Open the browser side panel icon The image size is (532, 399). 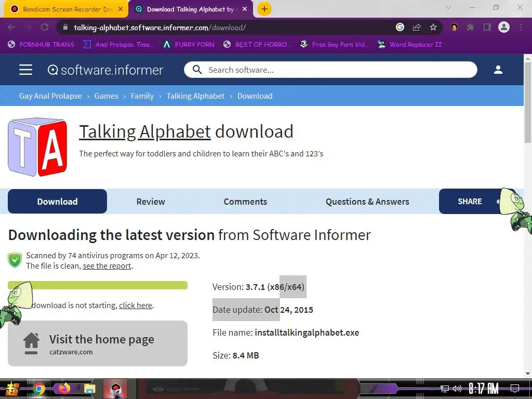coord(487,27)
